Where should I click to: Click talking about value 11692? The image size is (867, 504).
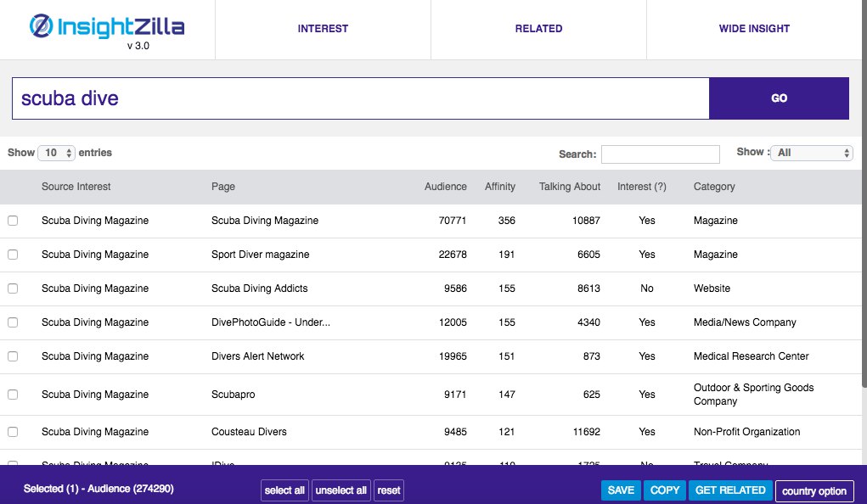point(586,432)
